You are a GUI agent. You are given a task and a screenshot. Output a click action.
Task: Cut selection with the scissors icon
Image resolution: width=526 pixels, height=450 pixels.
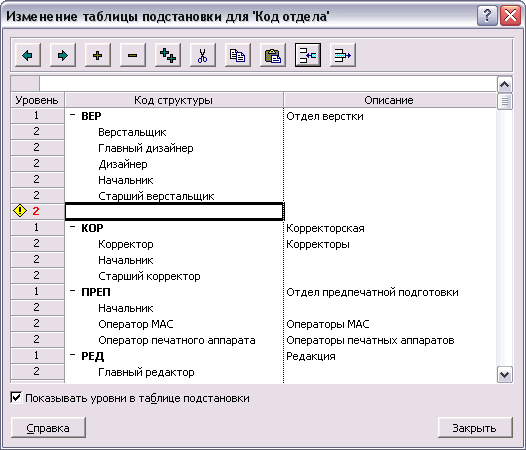[203, 55]
